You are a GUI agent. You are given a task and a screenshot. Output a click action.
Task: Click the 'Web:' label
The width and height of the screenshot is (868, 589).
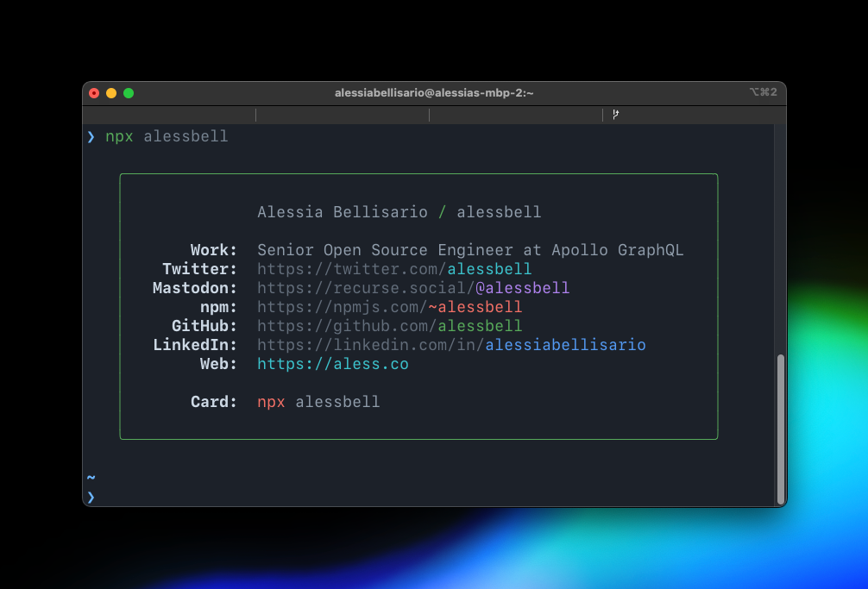click(x=218, y=364)
